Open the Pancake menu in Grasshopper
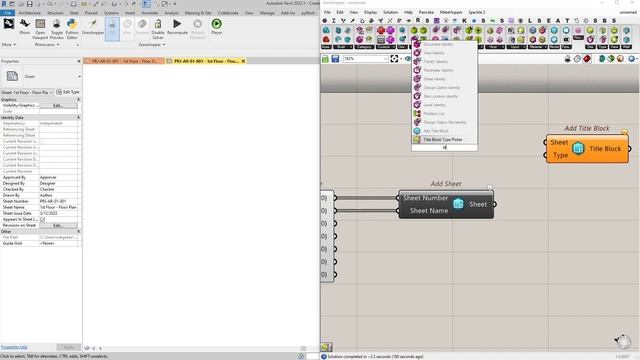 tap(426, 12)
